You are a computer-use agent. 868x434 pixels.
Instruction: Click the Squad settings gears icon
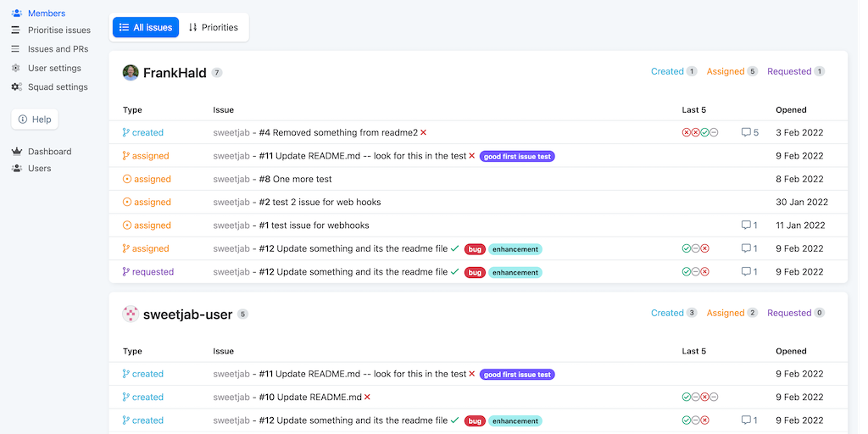click(x=16, y=87)
